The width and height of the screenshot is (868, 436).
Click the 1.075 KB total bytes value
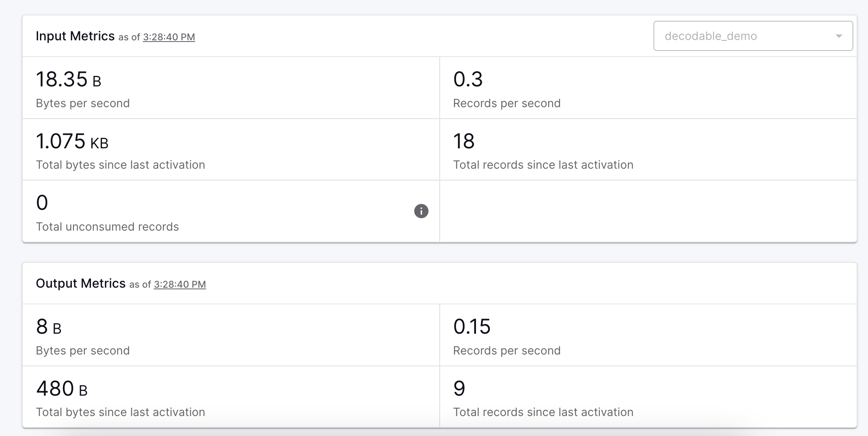(x=72, y=141)
